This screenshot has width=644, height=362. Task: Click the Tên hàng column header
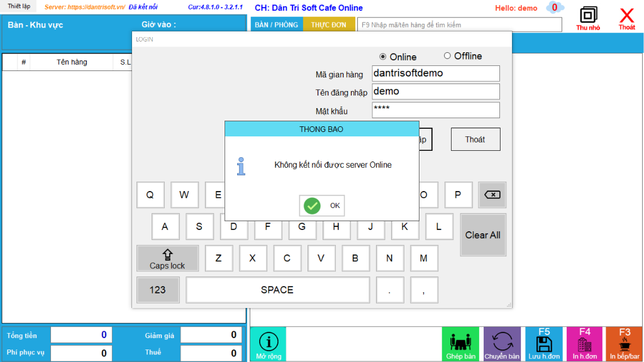(72, 62)
